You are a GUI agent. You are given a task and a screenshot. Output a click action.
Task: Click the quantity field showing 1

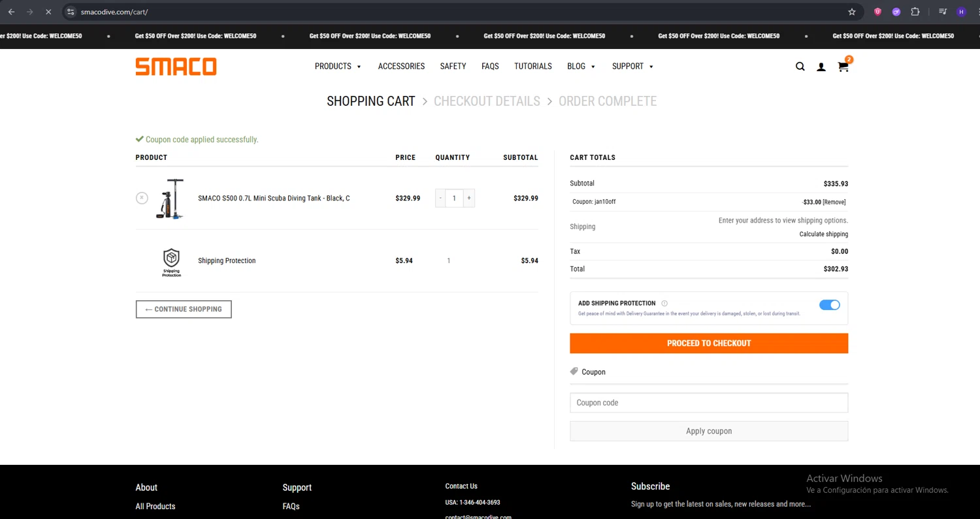[x=455, y=198]
